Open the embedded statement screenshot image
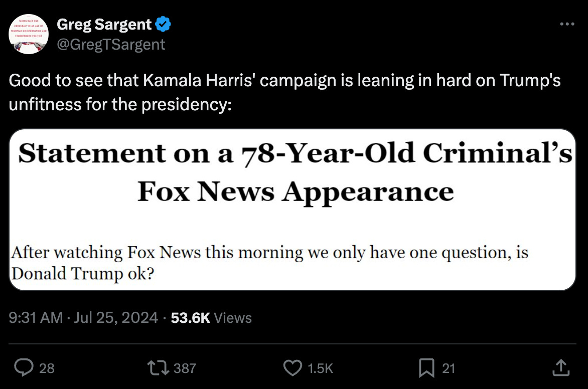The width and height of the screenshot is (588, 389). 294,210
